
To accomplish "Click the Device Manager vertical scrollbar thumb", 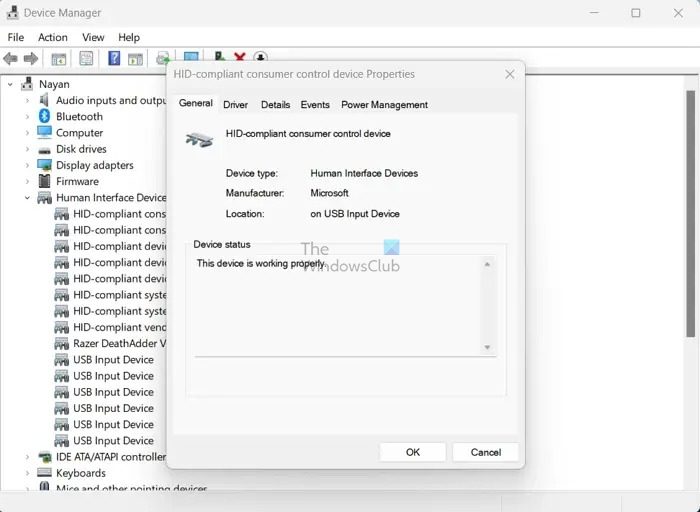I will coord(690,213).
